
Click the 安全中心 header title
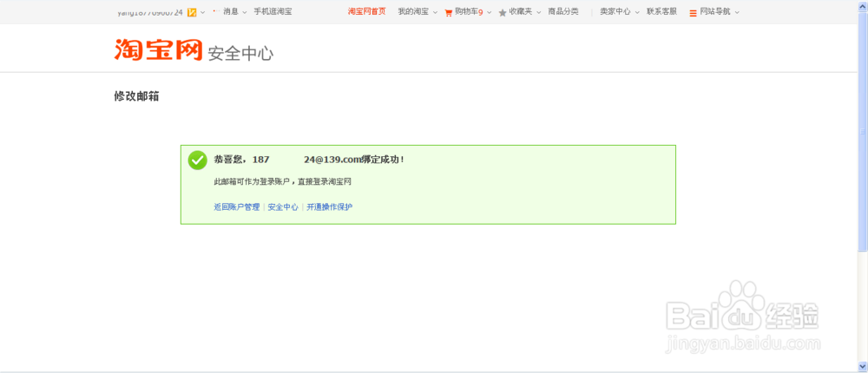pos(240,54)
